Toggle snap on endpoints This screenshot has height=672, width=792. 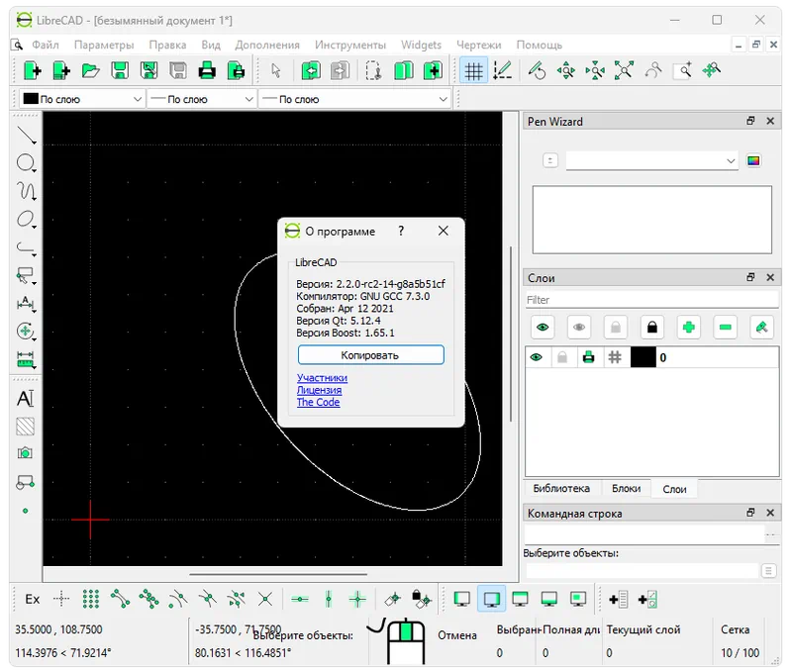(120, 600)
